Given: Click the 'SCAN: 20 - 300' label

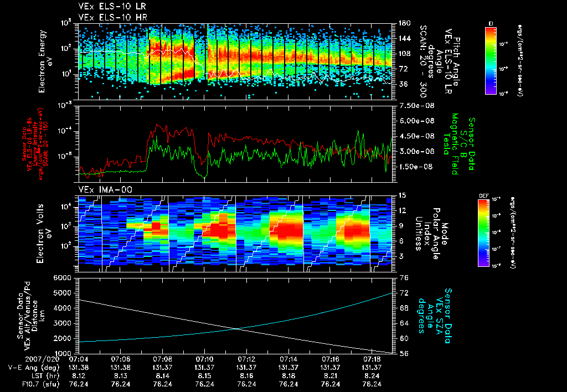Looking at the screenshot, I should (x=423, y=61).
